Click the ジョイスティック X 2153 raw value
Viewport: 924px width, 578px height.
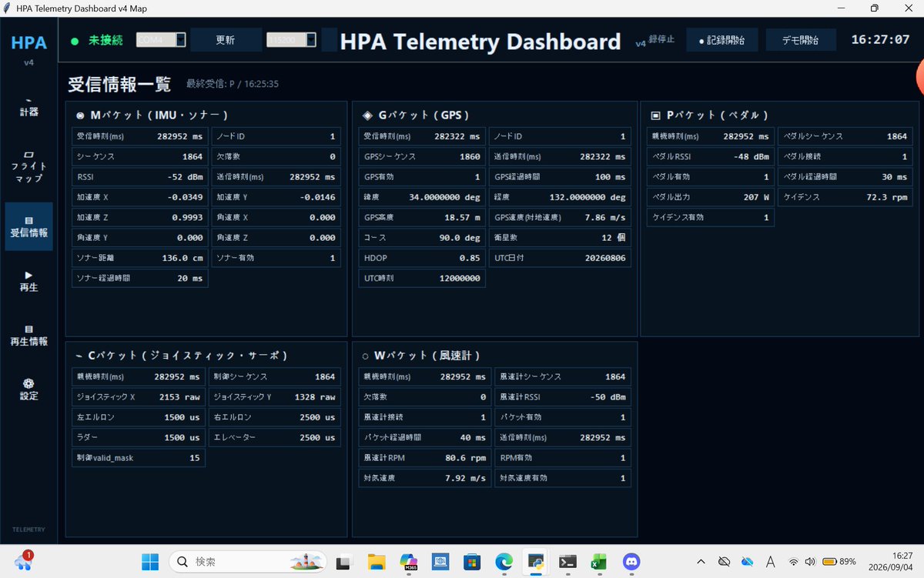(178, 397)
